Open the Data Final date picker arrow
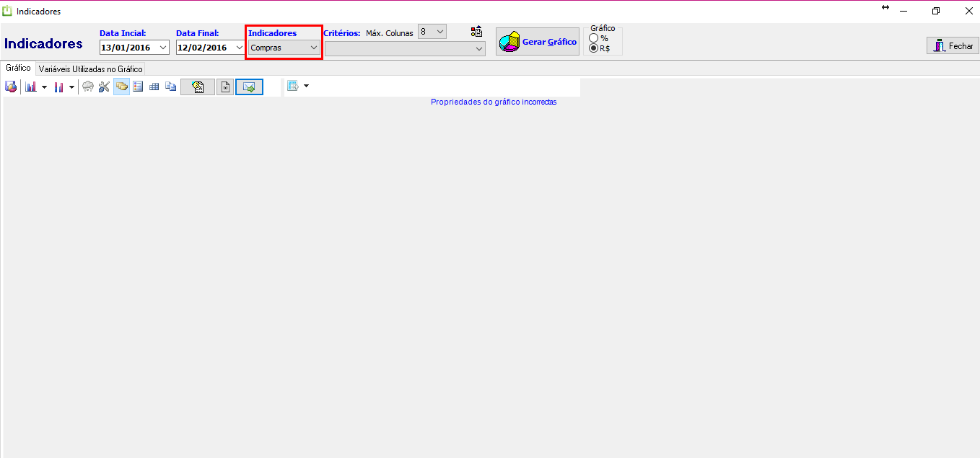 [240, 48]
